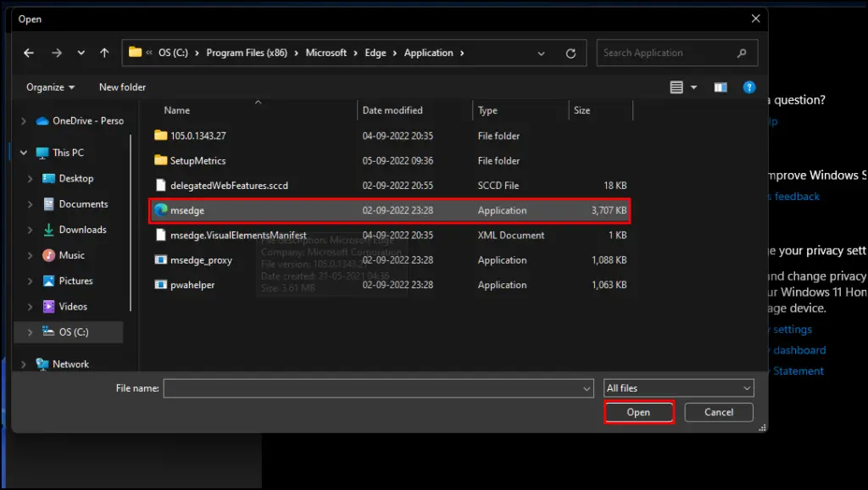
Task: Select the msedge_proxy application
Action: click(x=390, y=260)
